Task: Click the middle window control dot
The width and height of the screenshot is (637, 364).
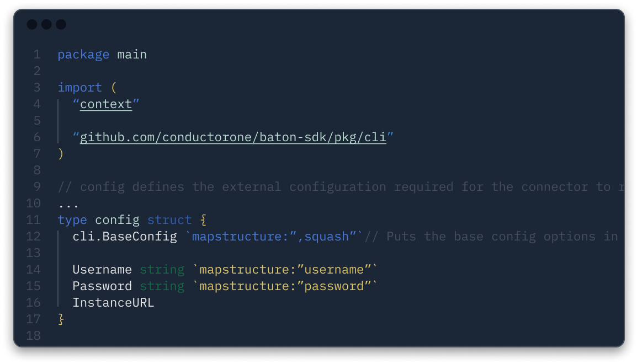Action: [46, 24]
